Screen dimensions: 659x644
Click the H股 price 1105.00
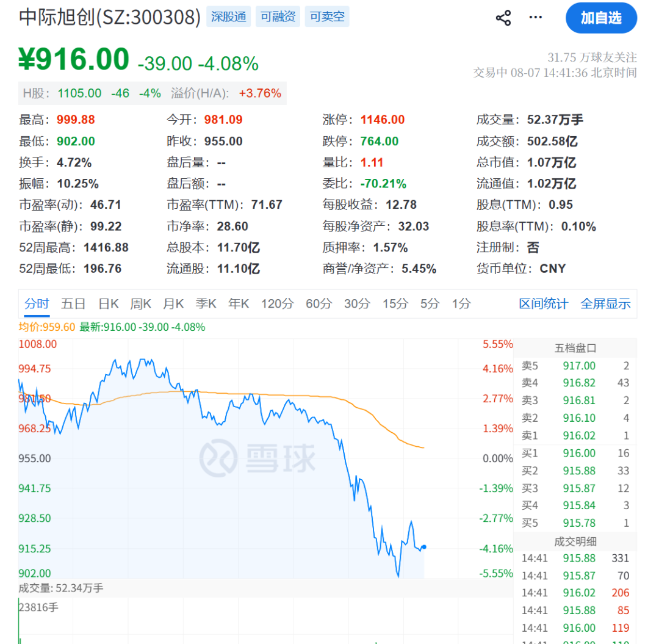point(79,93)
